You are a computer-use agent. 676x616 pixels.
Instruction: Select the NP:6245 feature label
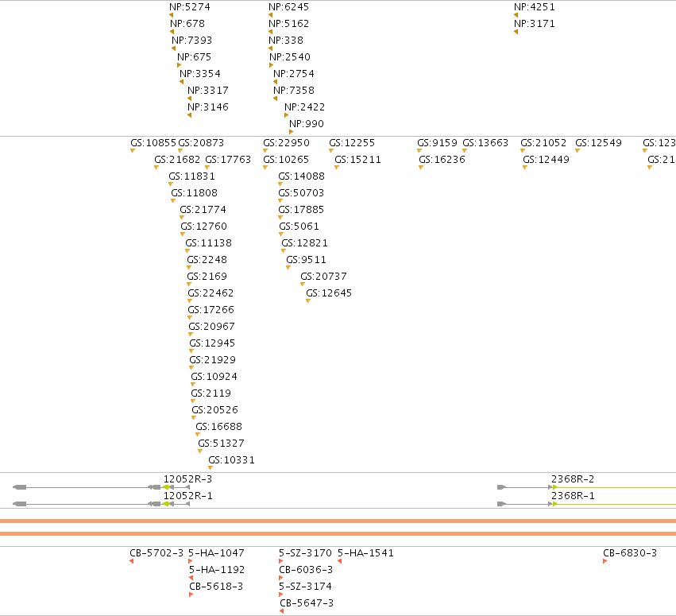[x=289, y=7]
